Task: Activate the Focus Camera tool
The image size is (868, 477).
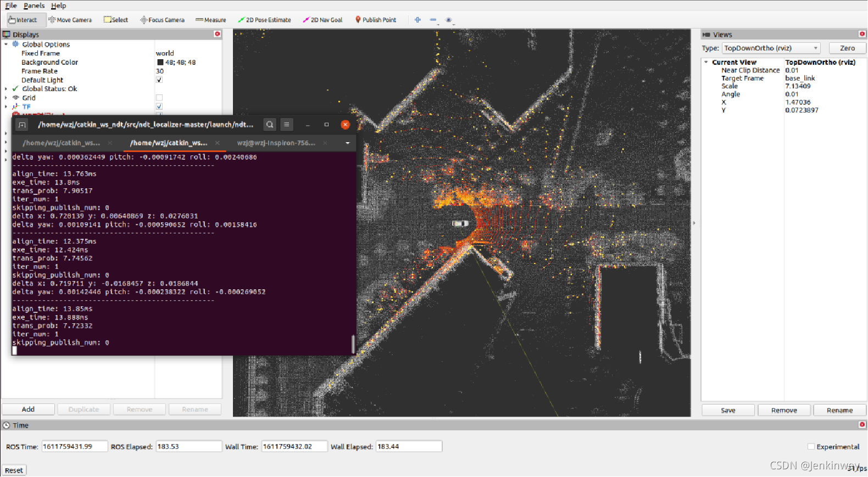Action: pyautogui.click(x=163, y=20)
